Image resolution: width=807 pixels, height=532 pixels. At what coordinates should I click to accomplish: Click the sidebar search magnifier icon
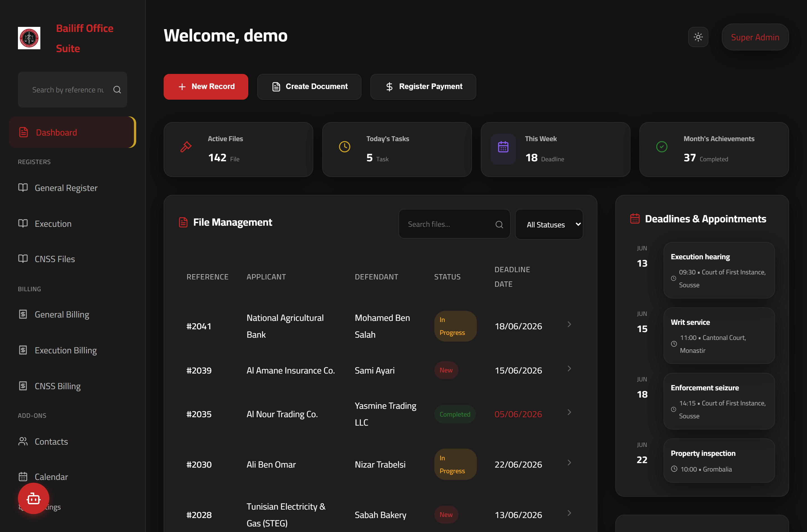click(x=117, y=90)
